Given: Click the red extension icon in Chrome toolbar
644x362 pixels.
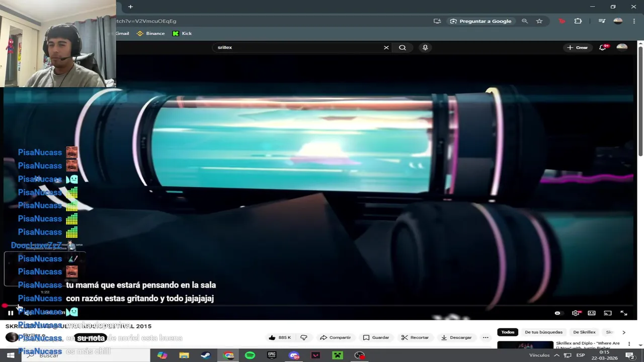Looking at the screenshot, I should (562, 21).
